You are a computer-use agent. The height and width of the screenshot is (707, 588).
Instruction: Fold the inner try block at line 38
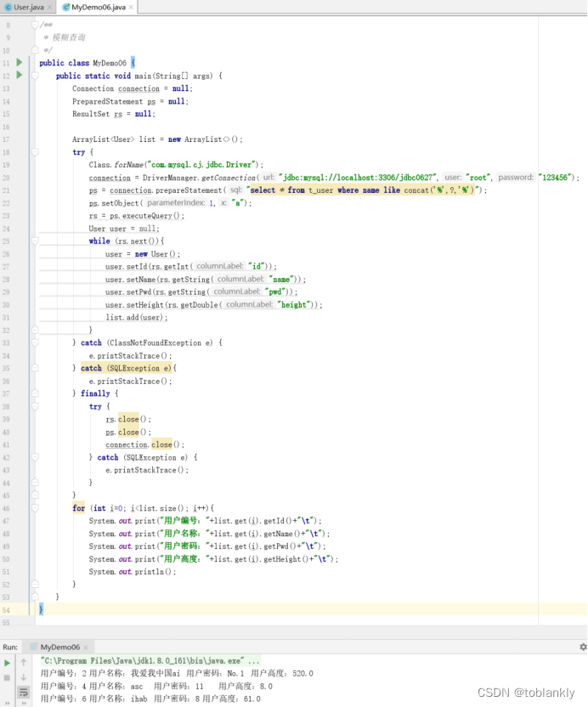click(35, 406)
